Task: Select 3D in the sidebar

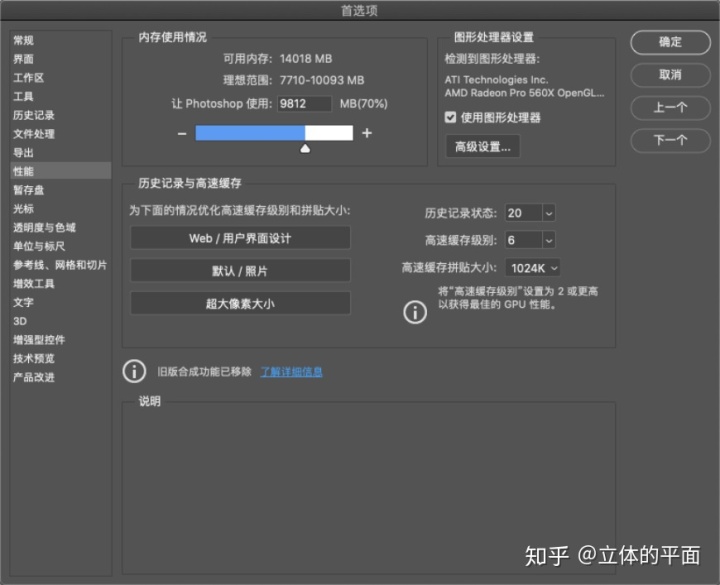Action: pos(60,321)
